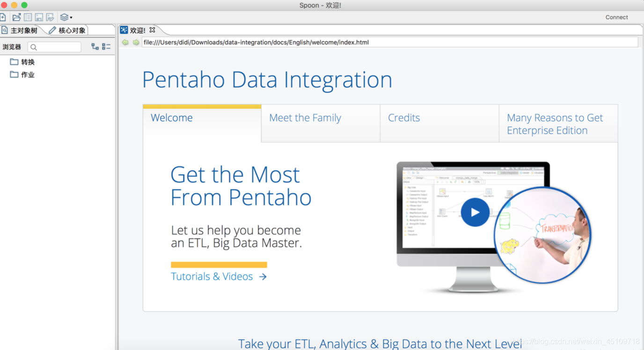Viewport: 644px width, 350px height.
Task: Switch to the 主对象树 tab
Action: [21, 30]
